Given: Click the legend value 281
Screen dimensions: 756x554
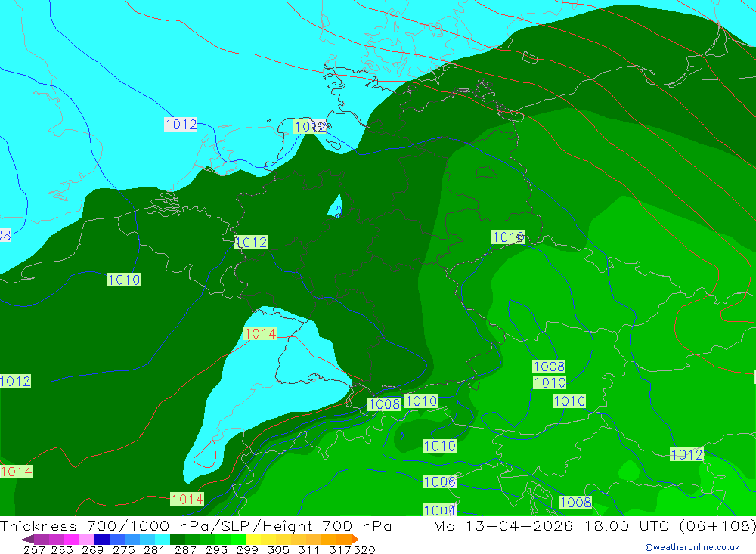Looking at the screenshot, I should 154,550.
